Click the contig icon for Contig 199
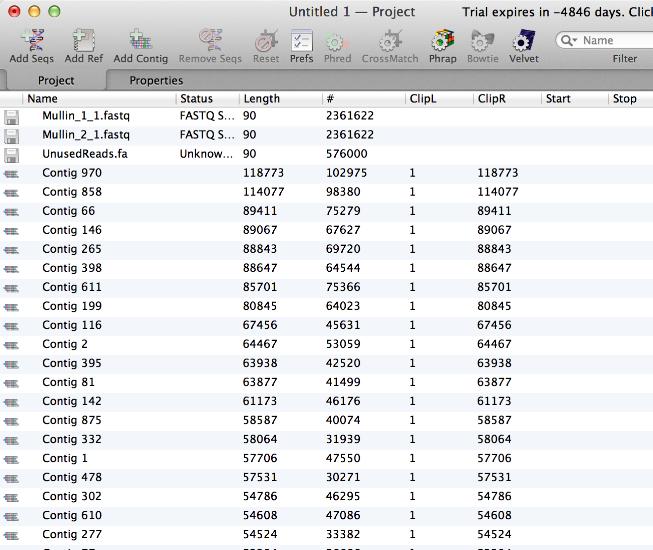Screen dimensions: 653x550 12,308
